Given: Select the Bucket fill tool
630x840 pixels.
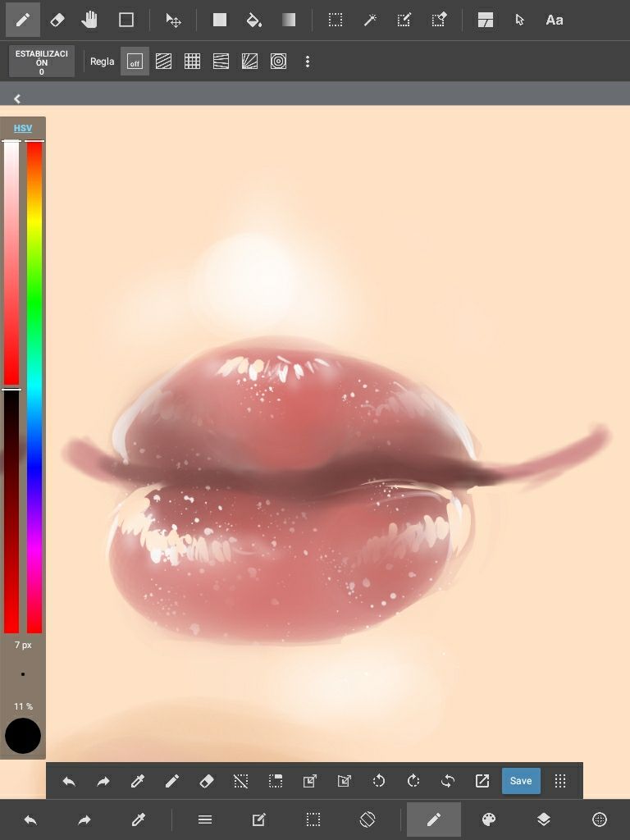Looking at the screenshot, I should (253, 20).
